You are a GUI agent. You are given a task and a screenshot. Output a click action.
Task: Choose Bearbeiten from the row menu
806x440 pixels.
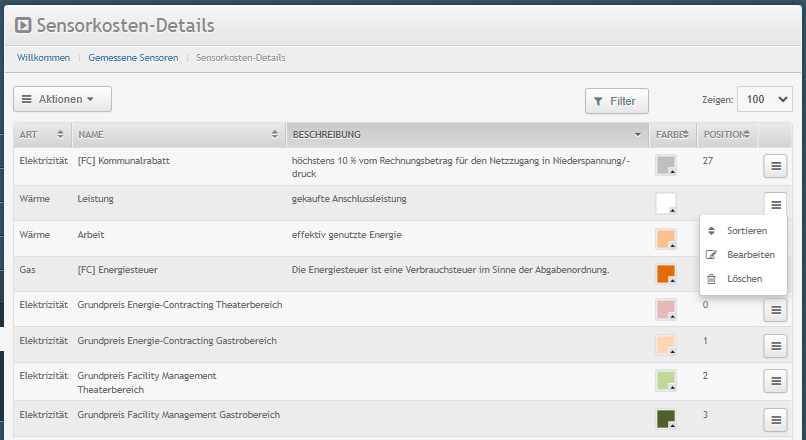pyautogui.click(x=743, y=255)
